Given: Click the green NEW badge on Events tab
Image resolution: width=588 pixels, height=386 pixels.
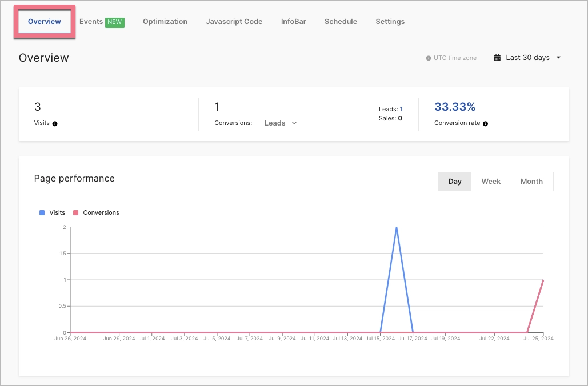Looking at the screenshot, I should (114, 22).
